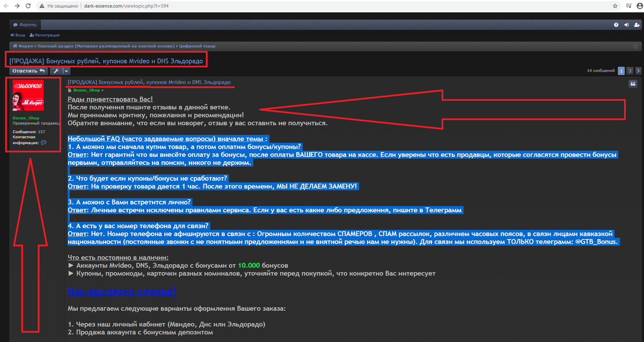
Task: Click the browser forward arrow
Action: point(18,5)
